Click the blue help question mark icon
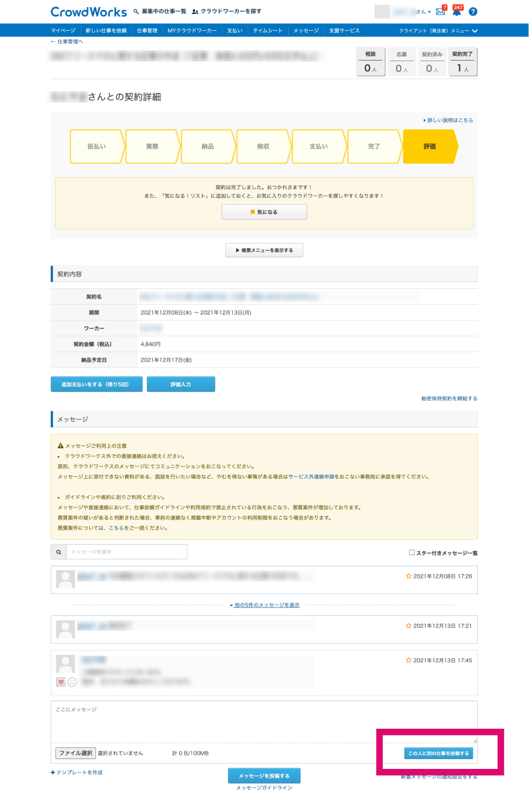 (x=473, y=12)
